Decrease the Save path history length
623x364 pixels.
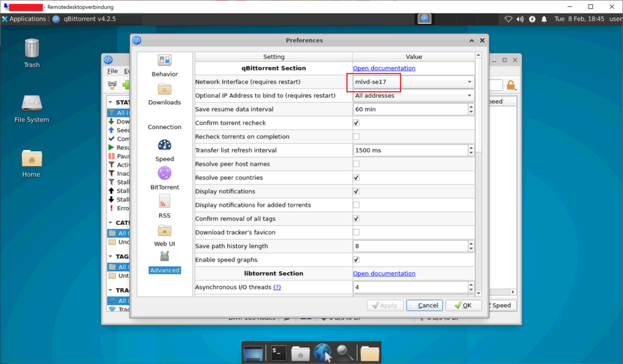pyautogui.click(x=471, y=249)
